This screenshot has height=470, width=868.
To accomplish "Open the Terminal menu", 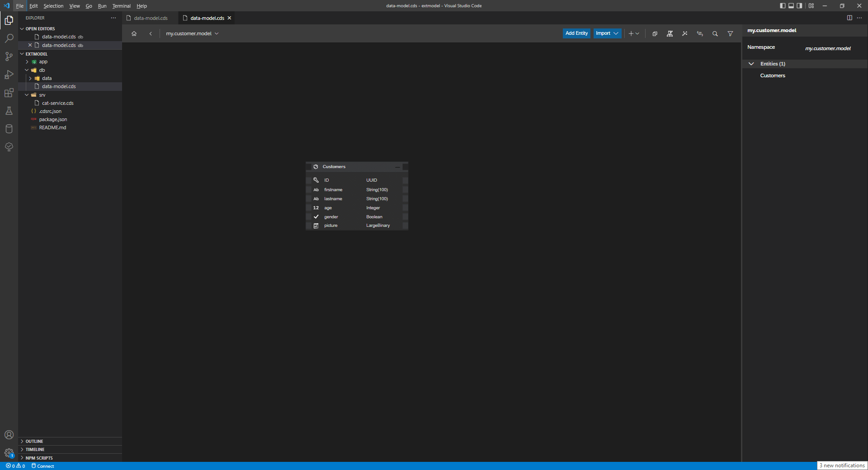I will (x=121, y=6).
